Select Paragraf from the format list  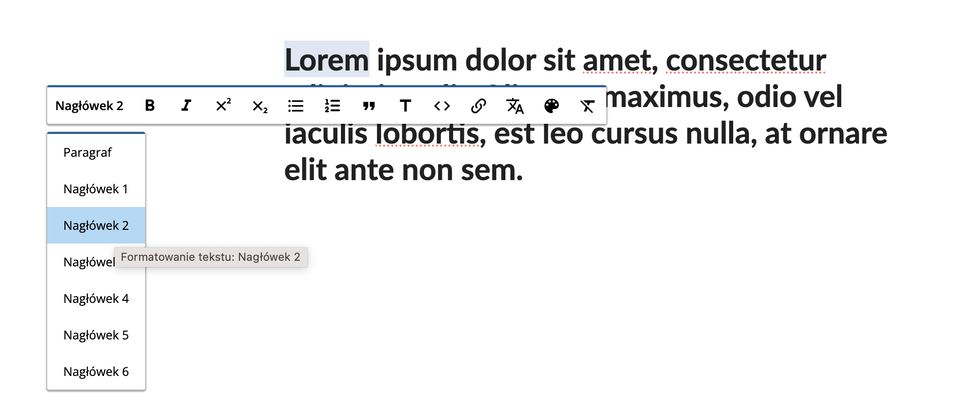pos(87,153)
